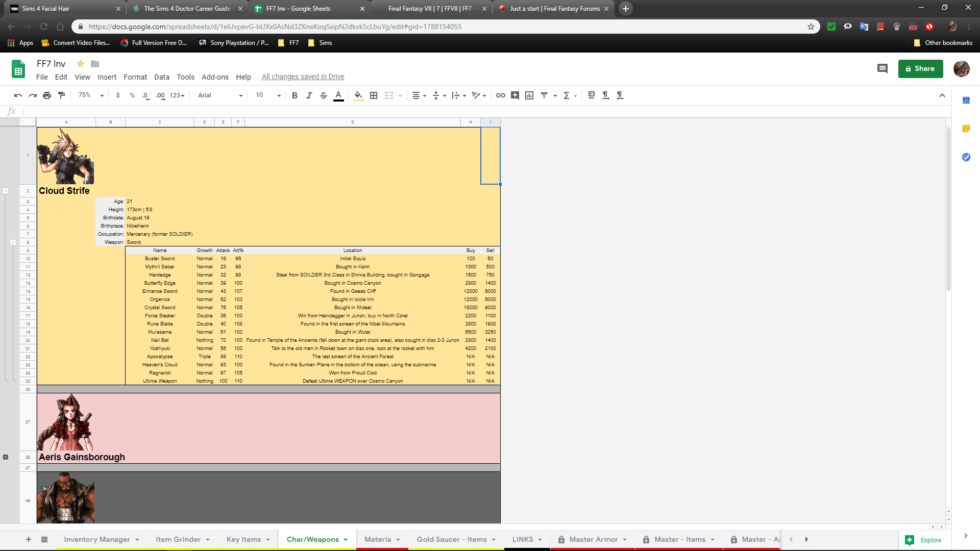Screen dimensions: 980x551
Task: Open the Keep side panel icon
Action: (x=966, y=129)
